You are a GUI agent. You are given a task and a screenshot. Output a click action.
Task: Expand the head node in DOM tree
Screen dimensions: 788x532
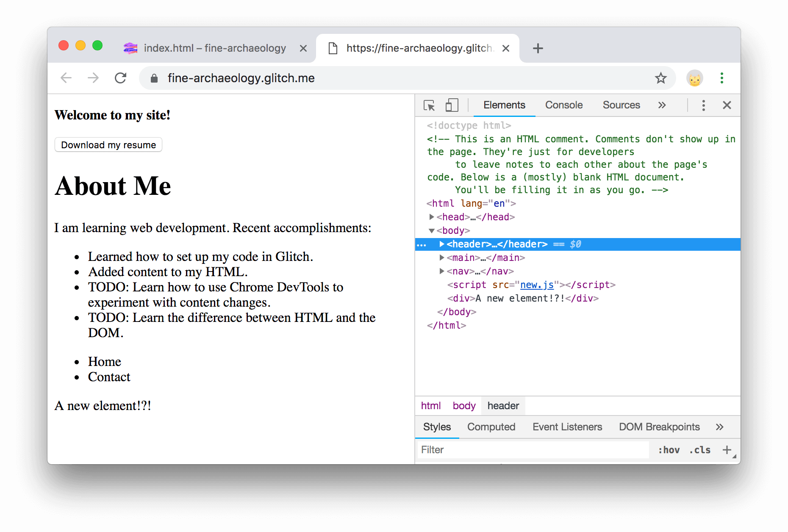[432, 217]
